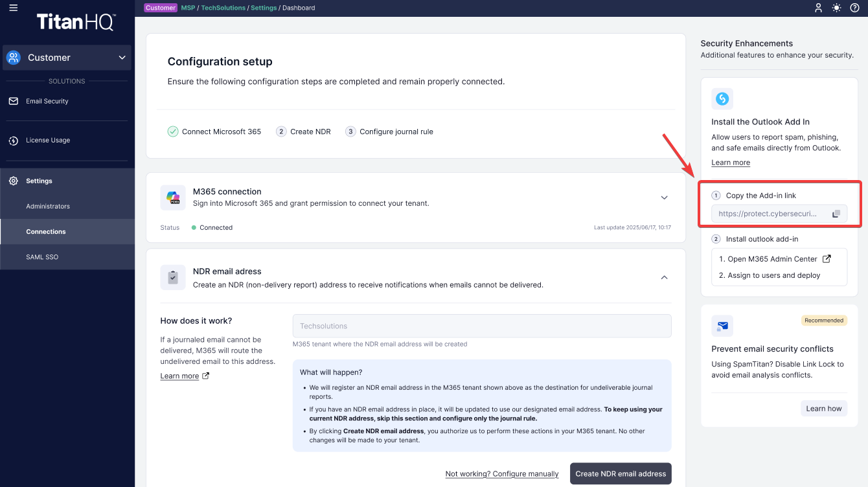Select Settings in the sidebar

(67, 181)
